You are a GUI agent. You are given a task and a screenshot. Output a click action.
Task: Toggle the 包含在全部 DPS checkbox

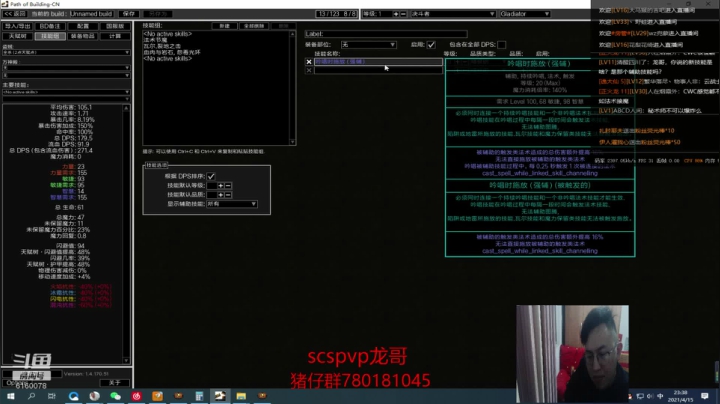point(501,45)
